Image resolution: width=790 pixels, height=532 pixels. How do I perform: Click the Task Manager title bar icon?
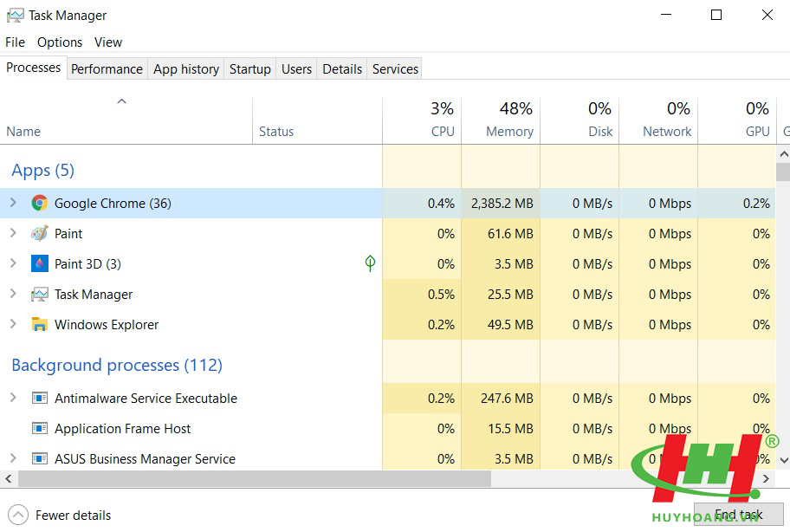click(15, 16)
